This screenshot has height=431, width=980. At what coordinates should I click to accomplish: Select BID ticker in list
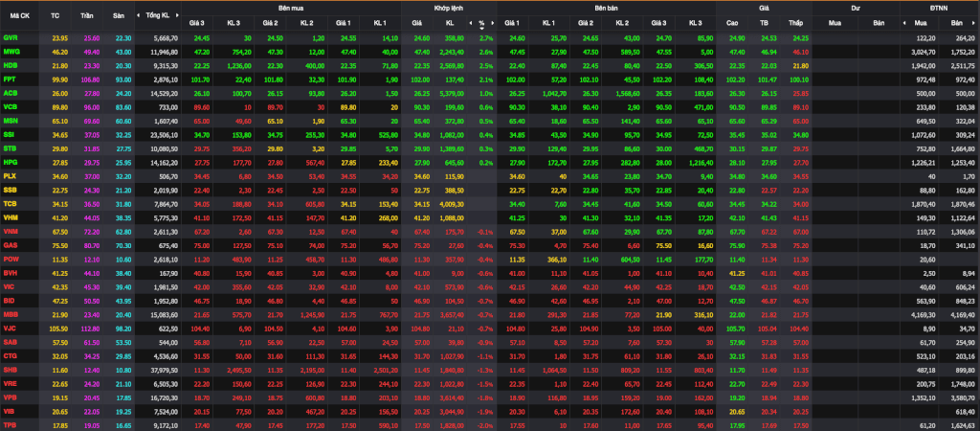coord(9,300)
